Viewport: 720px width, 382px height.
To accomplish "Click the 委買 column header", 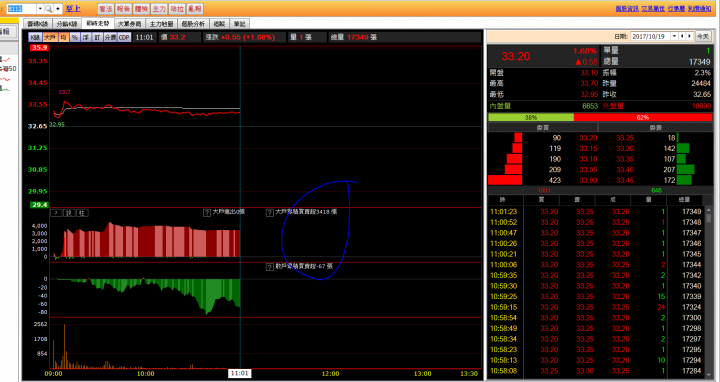I will (543, 128).
